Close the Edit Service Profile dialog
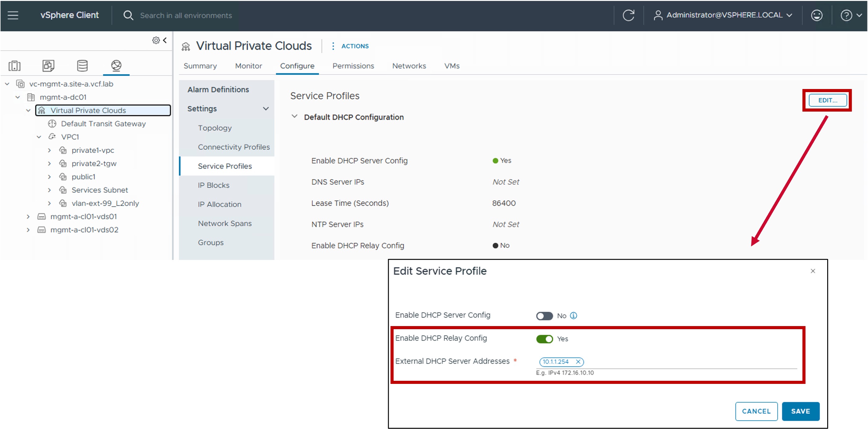The height and width of the screenshot is (429, 868). click(x=813, y=271)
